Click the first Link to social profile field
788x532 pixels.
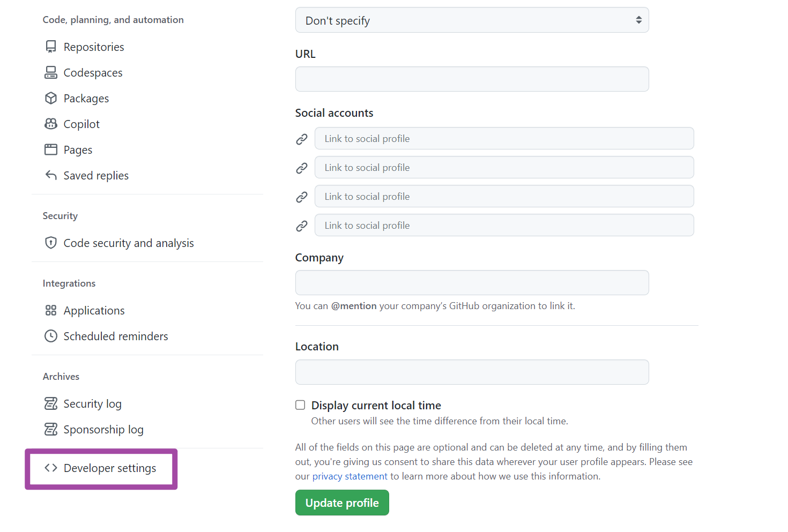504,138
